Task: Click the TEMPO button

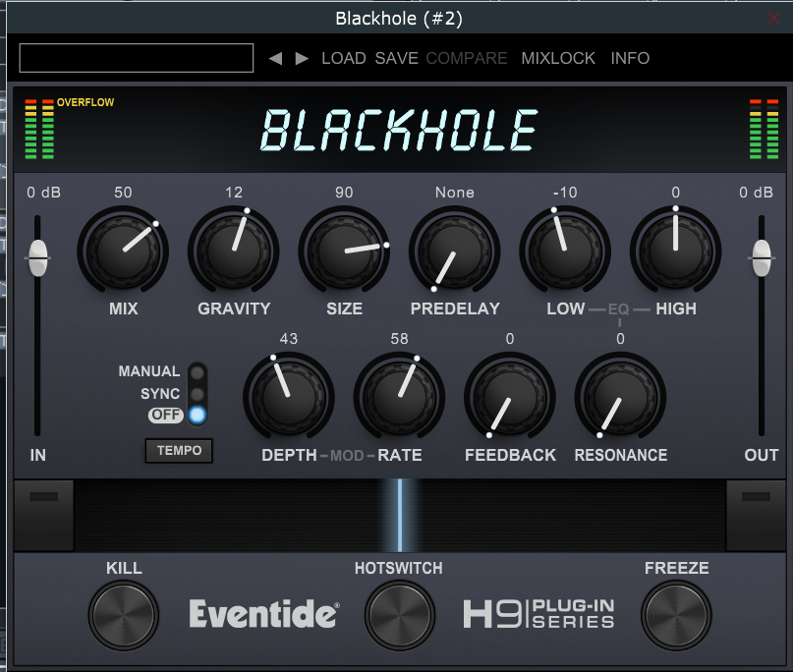Action: 179,451
